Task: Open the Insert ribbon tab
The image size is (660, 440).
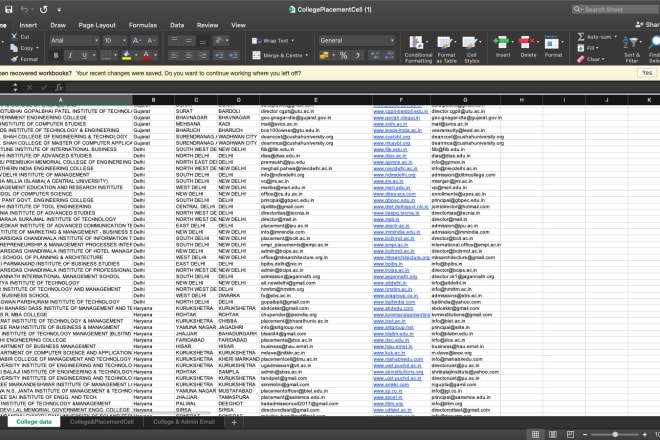Action: tap(28, 25)
